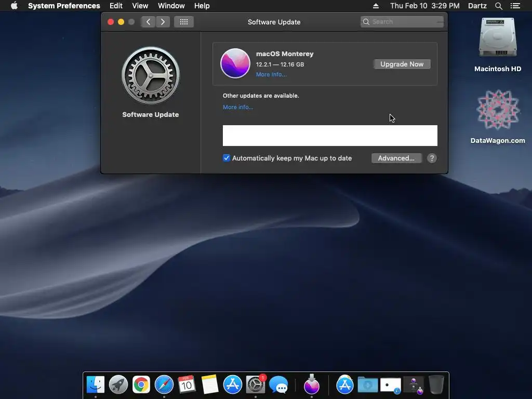
Task: Open the Window menu
Action: coord(171,6)
